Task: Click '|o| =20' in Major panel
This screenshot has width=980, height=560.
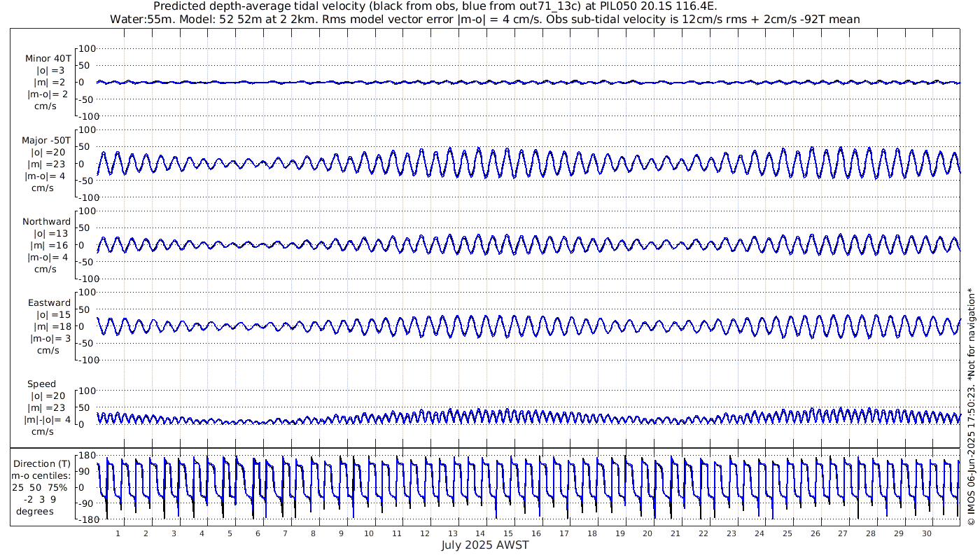Action: [x=48, y=153]
